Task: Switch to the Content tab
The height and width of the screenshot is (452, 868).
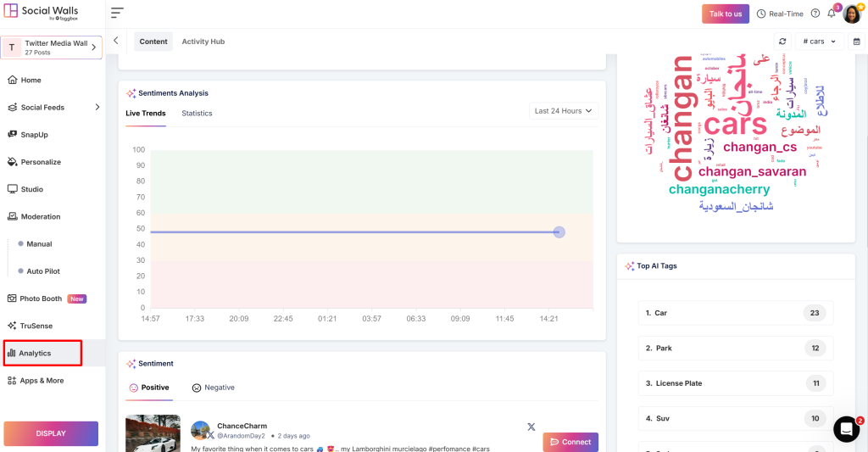Action: 153,42
